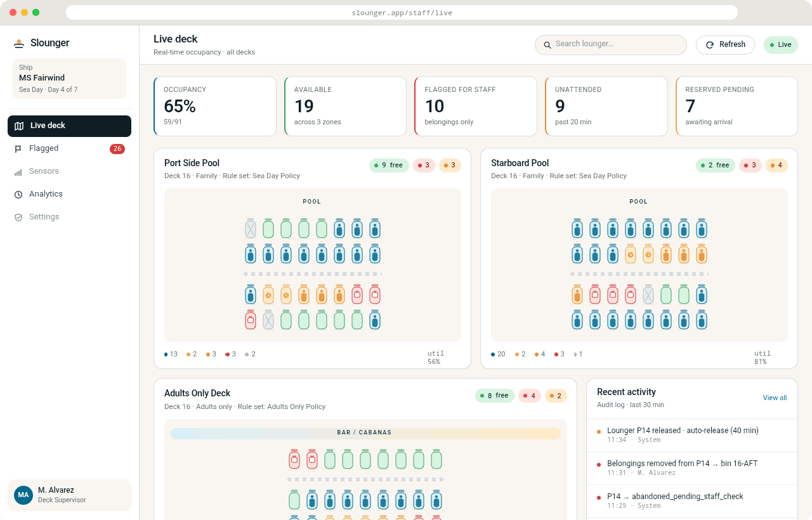Select the red belongings lounger in Port Side's last row
Viewport: 812px width, 520px height.
(x=251, y=320)
